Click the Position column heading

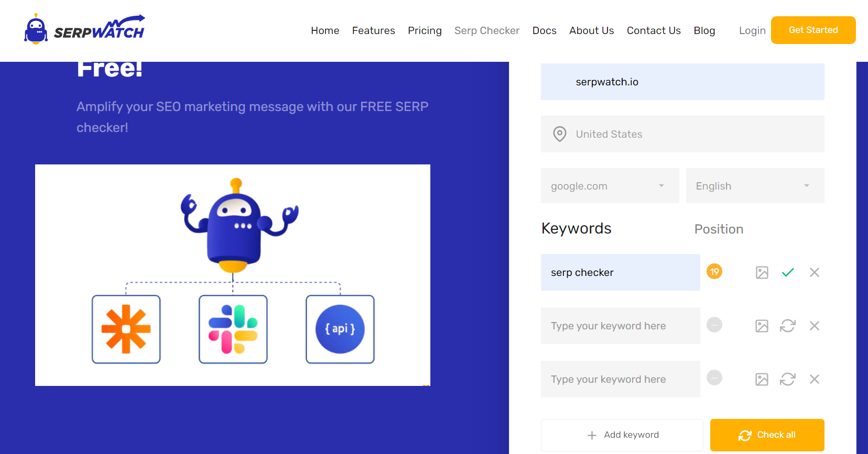pos(719,229)
